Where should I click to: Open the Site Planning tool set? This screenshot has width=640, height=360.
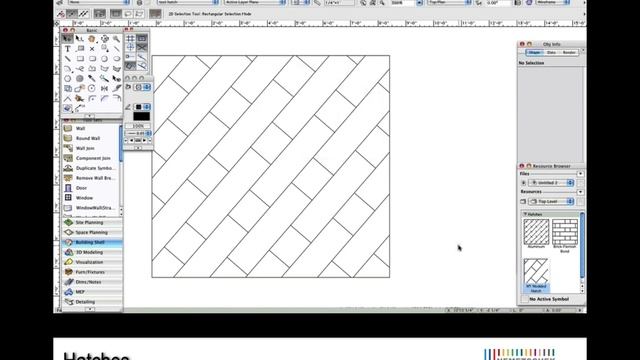pyautogui.click(x=92, y=222)
